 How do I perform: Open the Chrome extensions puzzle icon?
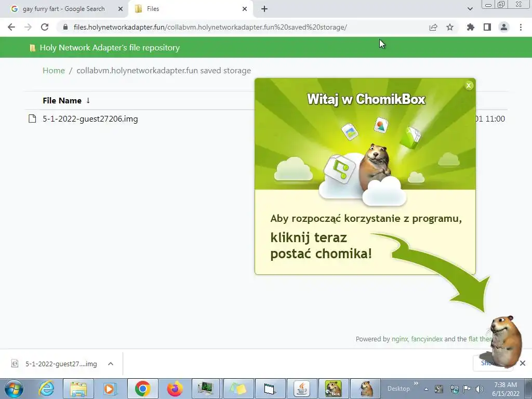471,27
